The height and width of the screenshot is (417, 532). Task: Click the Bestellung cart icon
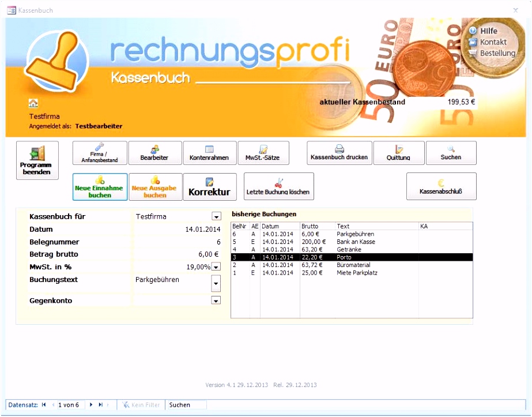473,53
